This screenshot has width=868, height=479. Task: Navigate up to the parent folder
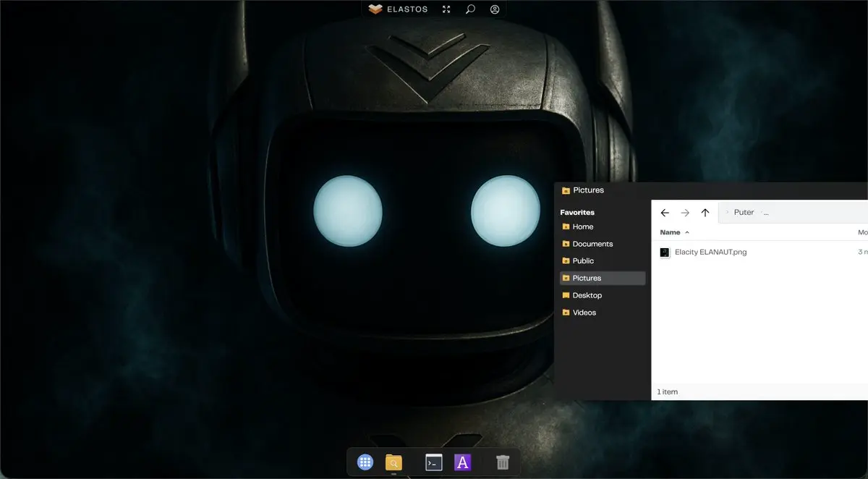point(705,213)
